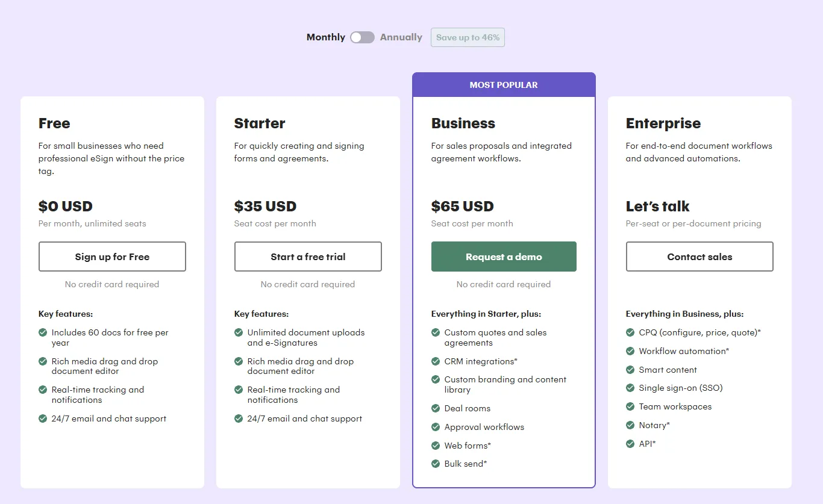The image size is (823, 504).
Task: Click the checkmark icon beside CRM integrations
Action: 436,361
